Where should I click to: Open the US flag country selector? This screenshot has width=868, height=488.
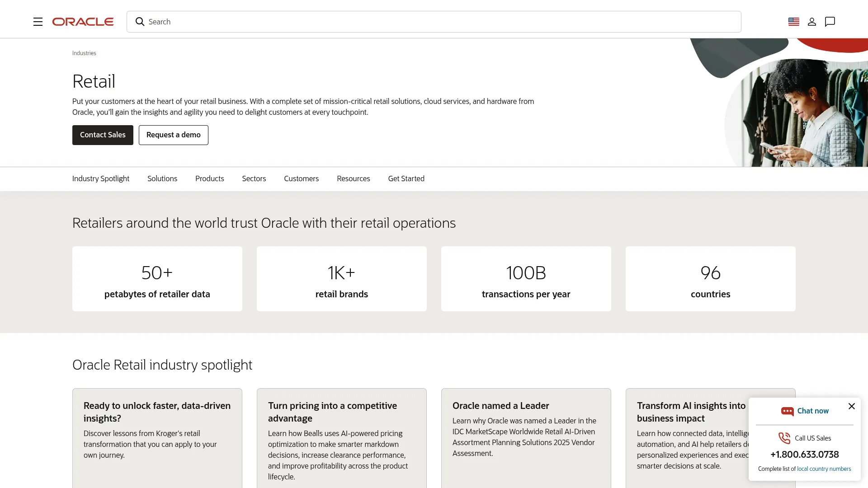click(794, 22)
